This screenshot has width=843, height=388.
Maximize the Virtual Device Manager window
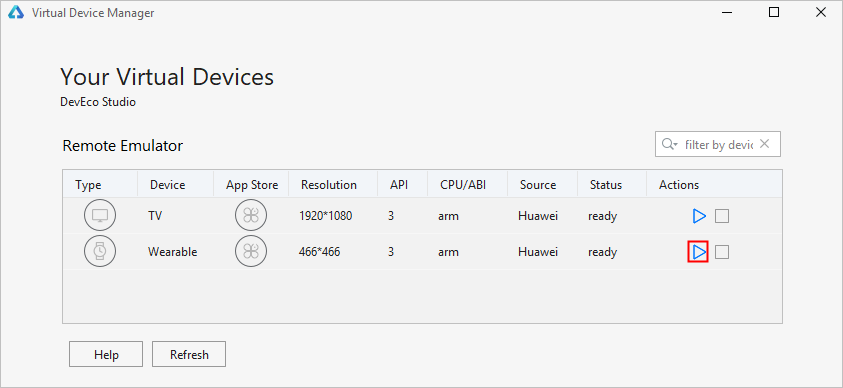774,12
